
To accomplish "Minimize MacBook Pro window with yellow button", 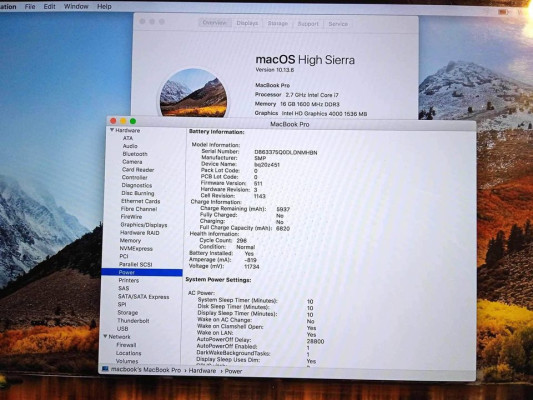I will coord(123,121).
